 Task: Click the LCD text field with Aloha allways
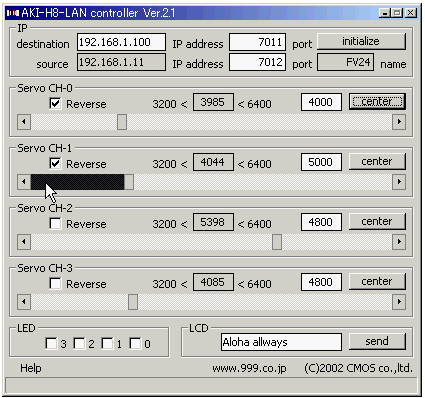tap(281, 342)
